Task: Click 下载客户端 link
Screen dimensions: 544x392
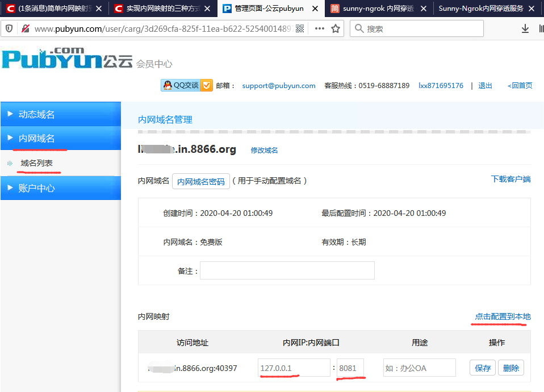Action: pyautogui.click(x=510, y=179)
